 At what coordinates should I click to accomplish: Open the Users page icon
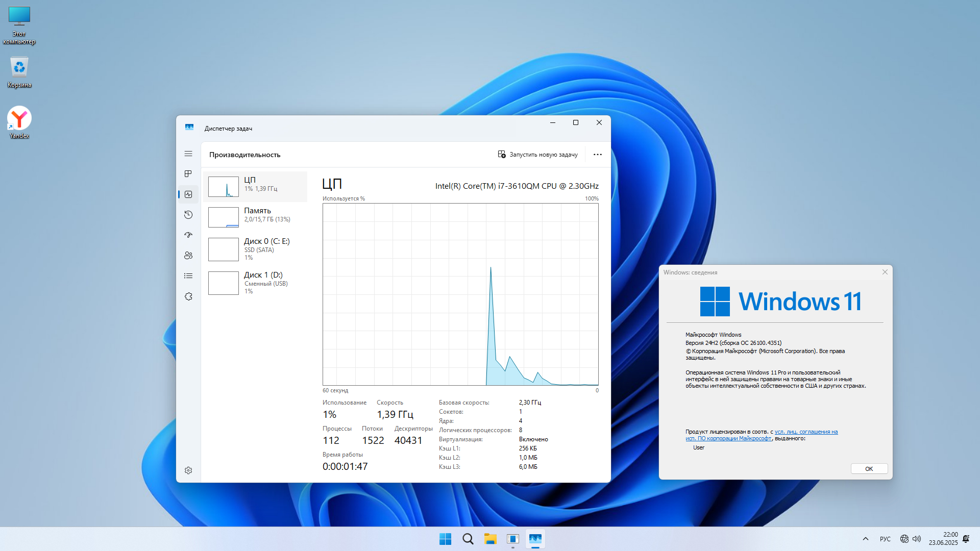tap(188, 256)
